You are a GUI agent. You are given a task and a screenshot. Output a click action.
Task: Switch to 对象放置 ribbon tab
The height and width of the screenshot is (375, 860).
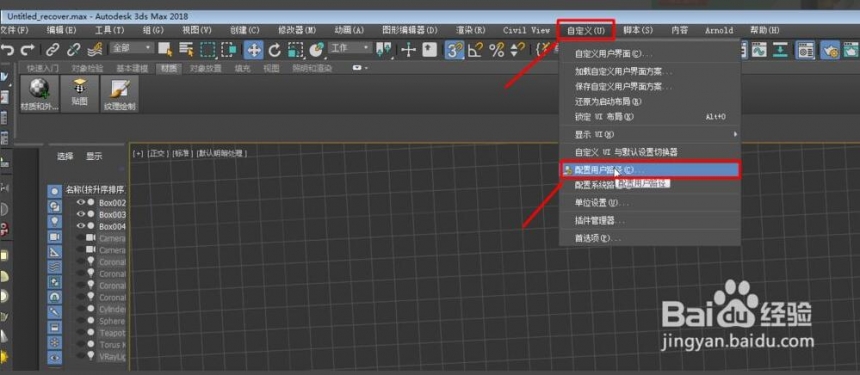click(206, 69)
